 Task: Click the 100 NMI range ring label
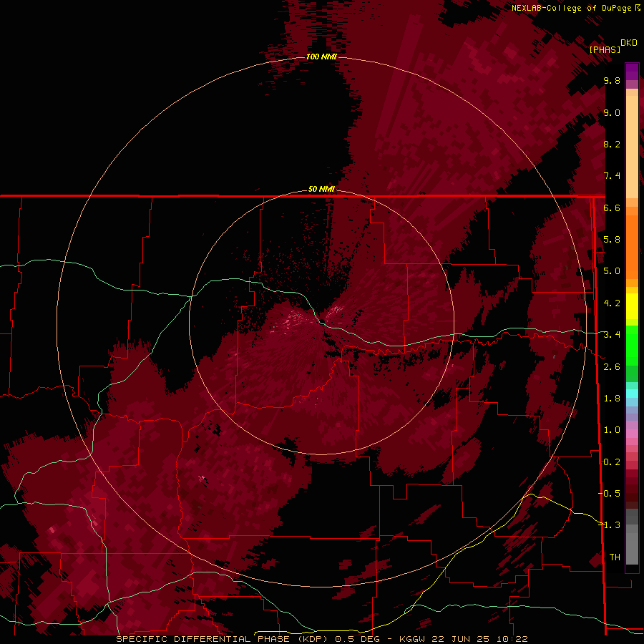point(321,57)
